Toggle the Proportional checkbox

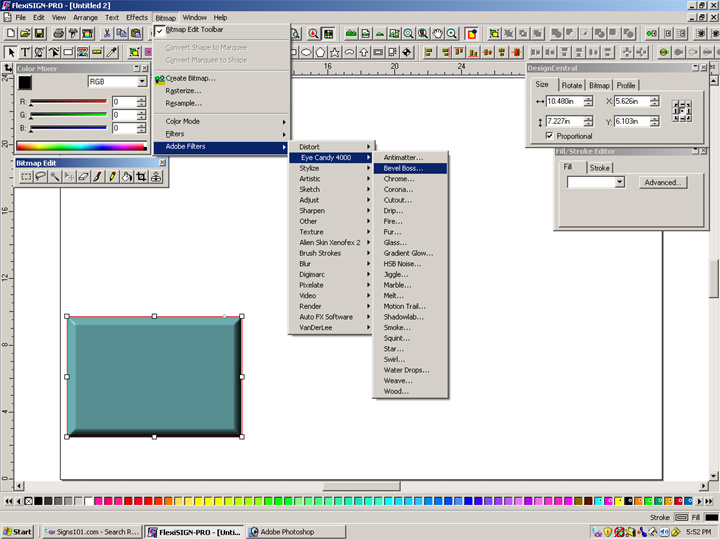coord(549,136)
